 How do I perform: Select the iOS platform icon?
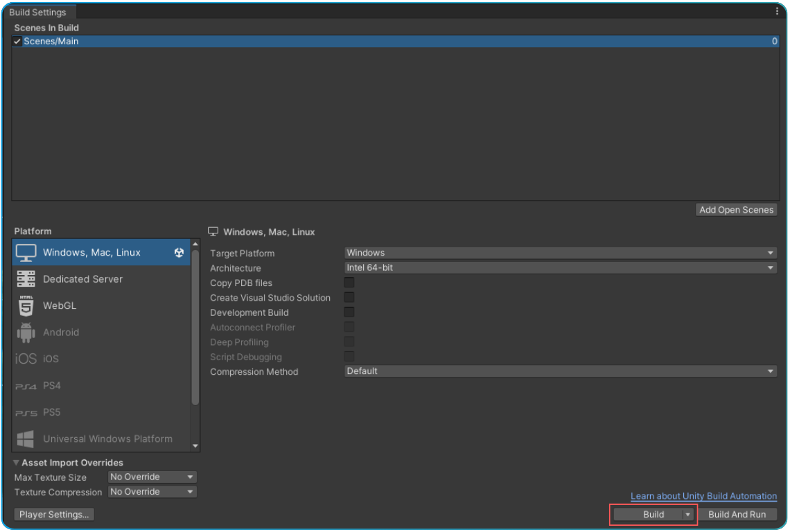26,359
